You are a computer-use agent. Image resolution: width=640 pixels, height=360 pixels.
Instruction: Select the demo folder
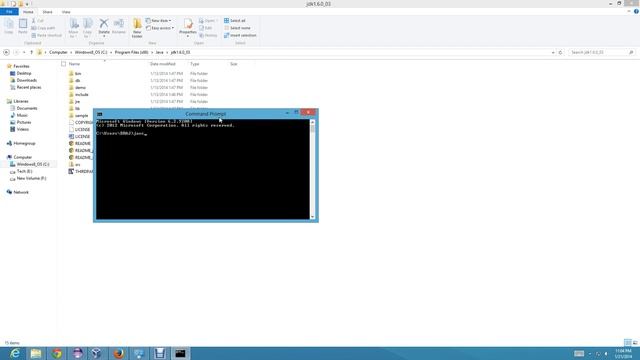click(x=80, y=87)
